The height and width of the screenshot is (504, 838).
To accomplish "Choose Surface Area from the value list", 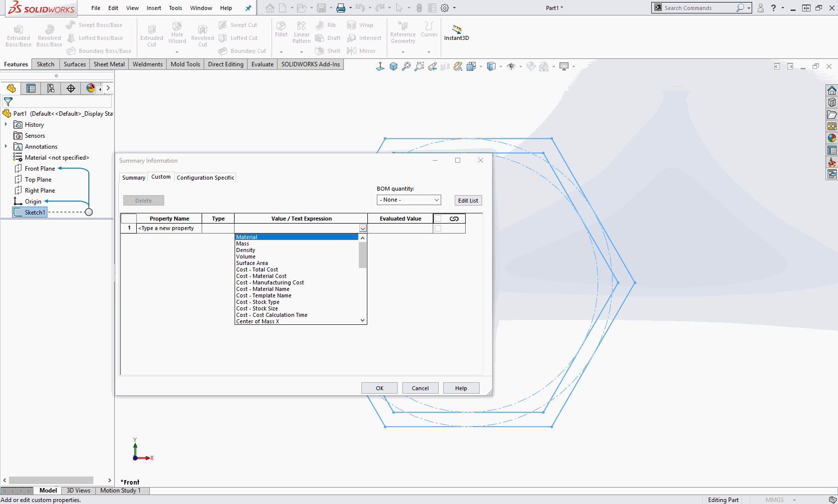I will [x=252, y=263].
